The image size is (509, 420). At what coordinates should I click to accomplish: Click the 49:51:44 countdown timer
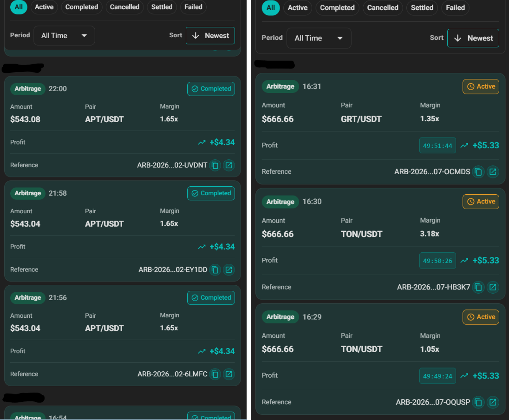pyautogui.click(x=437, y=145)
